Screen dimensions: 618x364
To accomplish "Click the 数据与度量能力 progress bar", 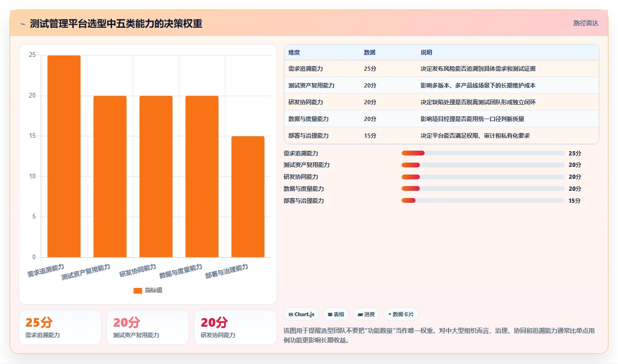I will (x=483, y=188).
